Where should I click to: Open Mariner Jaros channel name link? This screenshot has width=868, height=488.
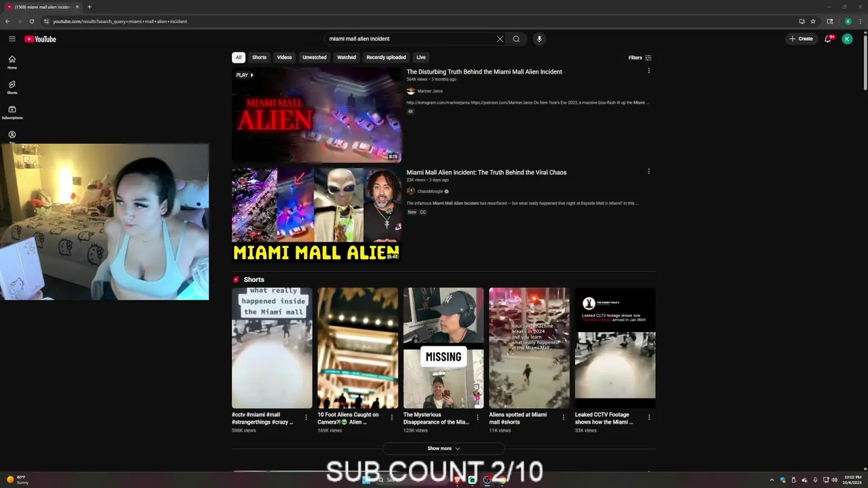click(430, 91)
